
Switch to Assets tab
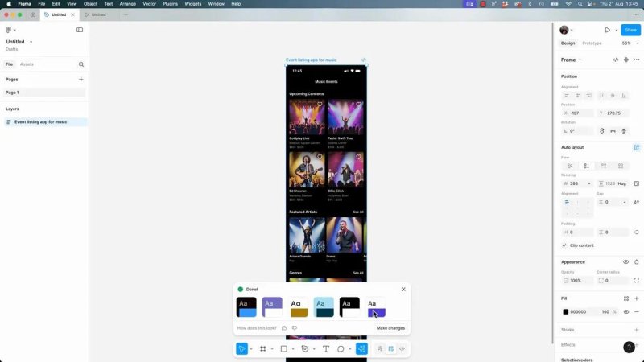pyautogui.click(x=27, y=64)
